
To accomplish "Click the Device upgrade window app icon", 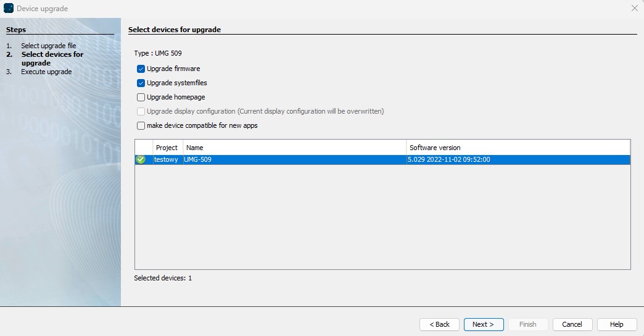I will 8,8.
